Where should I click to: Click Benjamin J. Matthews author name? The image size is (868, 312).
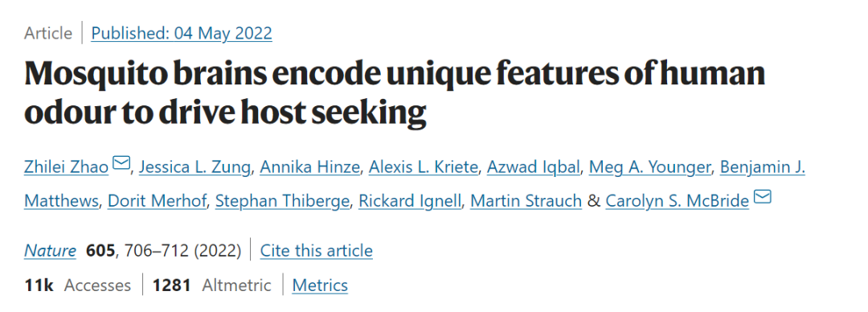click(x=762, y=166)
